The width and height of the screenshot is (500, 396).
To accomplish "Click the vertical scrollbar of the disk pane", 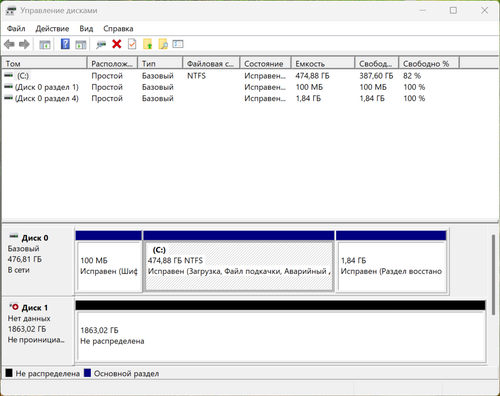I will [x=494, y=274].
